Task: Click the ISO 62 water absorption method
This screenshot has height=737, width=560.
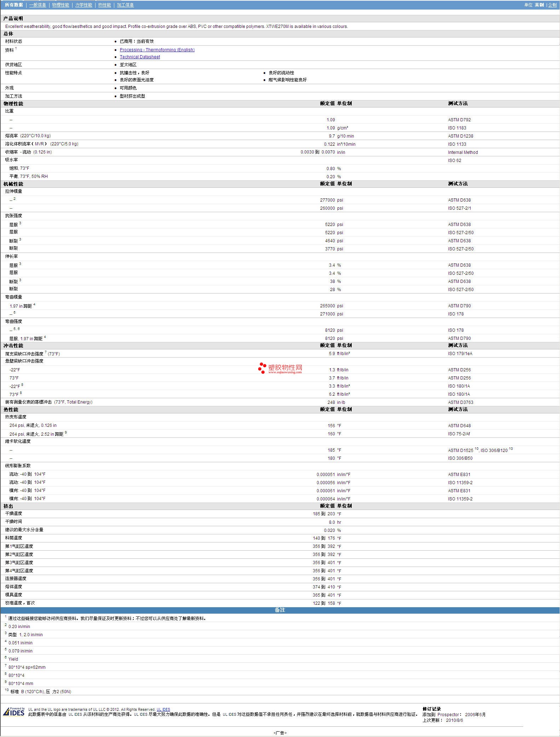Action: 454,161
